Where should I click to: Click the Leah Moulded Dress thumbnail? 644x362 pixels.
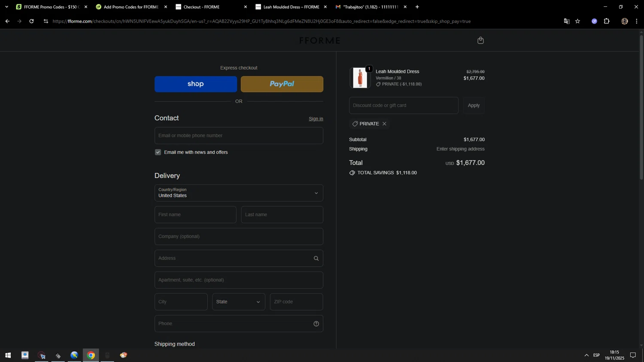[360, 78]
